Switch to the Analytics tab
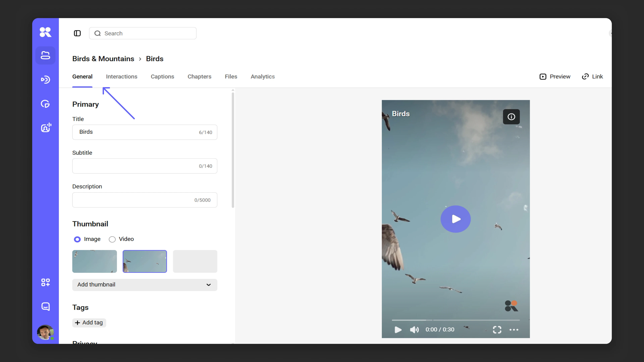Screen dimensions: 644x362 click(x=262, y=76)
